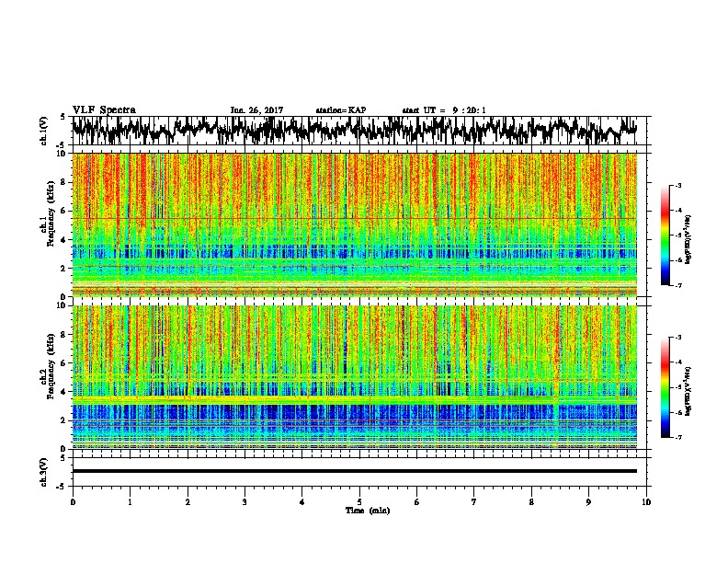Click the "ch.1(V)" waveform axis label

tap(44, 131)
